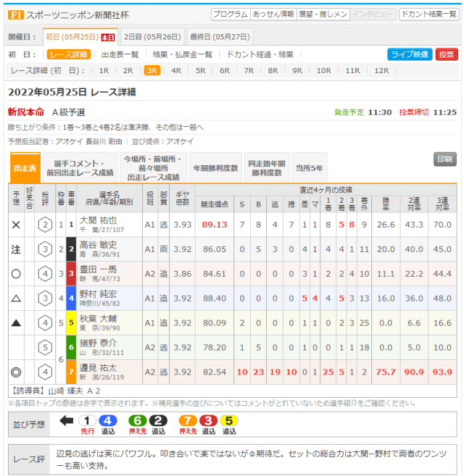
Task: Click the レース詳細 sub-menu item
Action: pyautogui.click(x=69, y=54)
